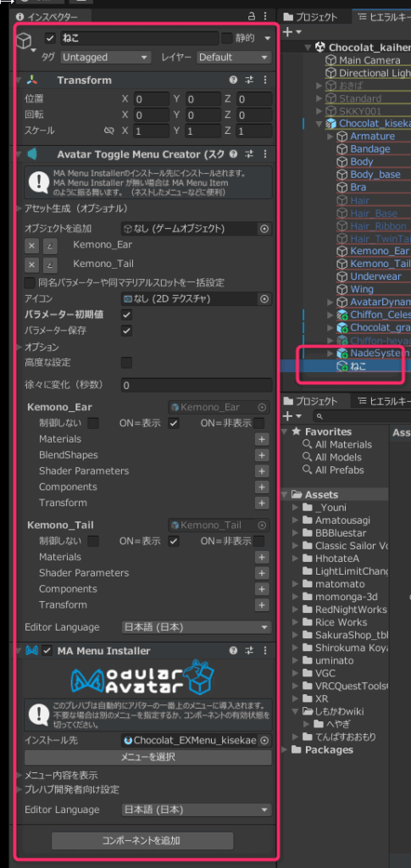Open Transform component preset settings icon
Viewport: 411px width, 868px height.
click(x=249, y=81)
